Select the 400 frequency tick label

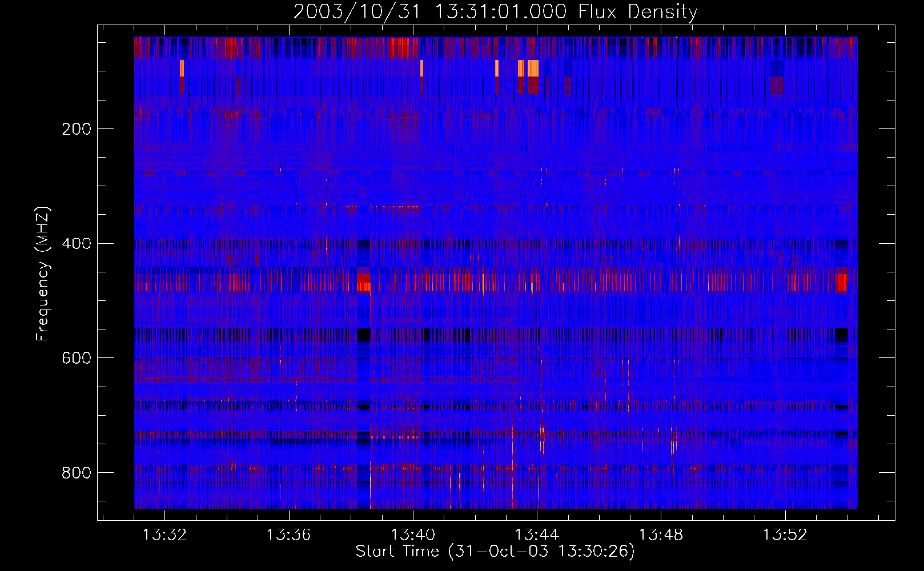[77, 244]
